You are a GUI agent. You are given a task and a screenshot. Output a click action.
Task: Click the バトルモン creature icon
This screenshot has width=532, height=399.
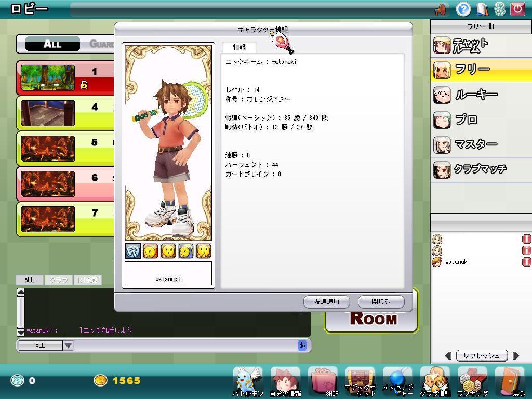point(248,382)
